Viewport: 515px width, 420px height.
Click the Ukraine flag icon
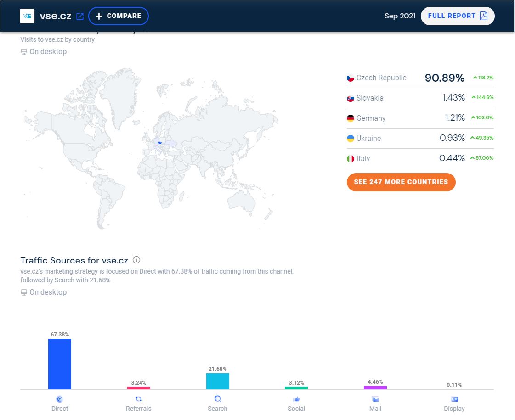point(351,139)
